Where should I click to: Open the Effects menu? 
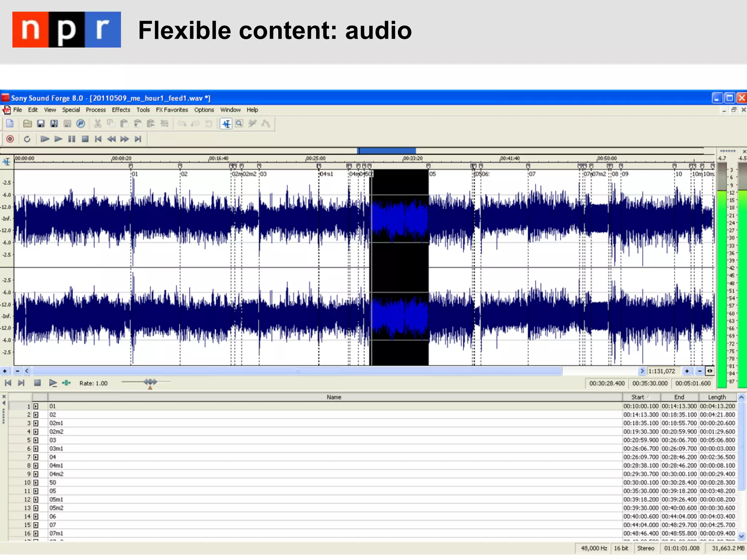[121, 110]
